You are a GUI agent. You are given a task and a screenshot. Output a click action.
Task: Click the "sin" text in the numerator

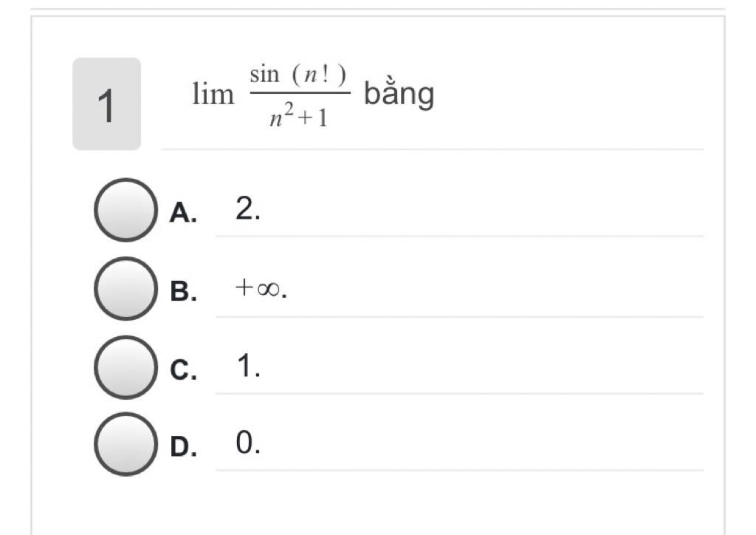coord(265,75)
